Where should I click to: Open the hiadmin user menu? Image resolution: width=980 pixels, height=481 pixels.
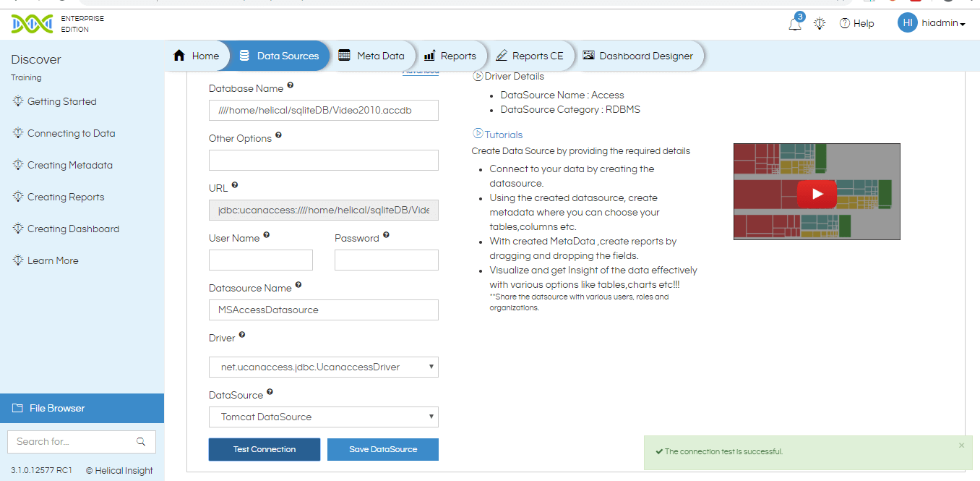coord(944,23)
